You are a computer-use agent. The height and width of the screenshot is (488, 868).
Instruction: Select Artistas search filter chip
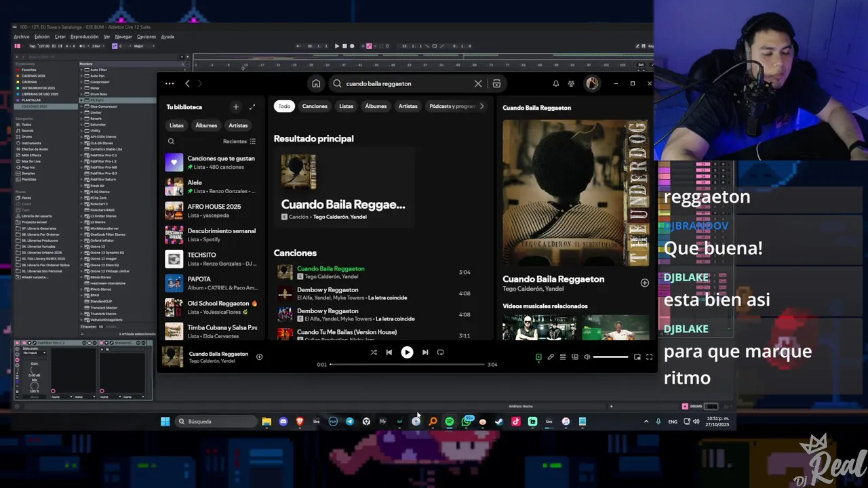408,106
